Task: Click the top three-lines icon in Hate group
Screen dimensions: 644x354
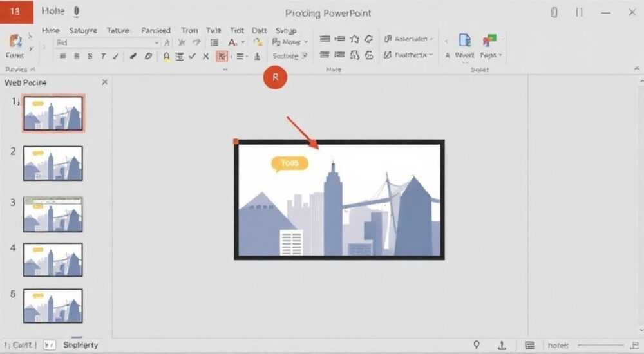Action: coord(325,39)
